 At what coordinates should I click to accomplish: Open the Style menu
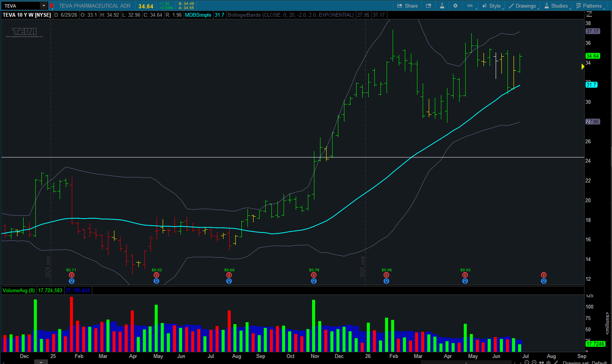click(492, 6)
